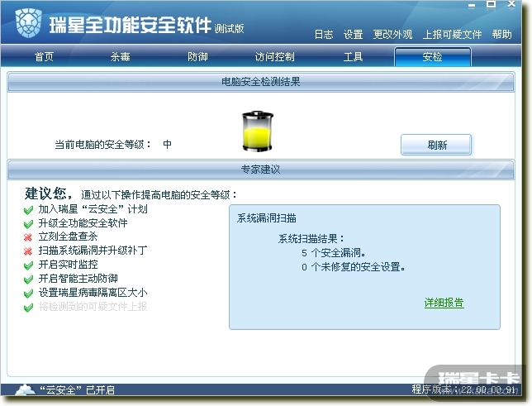Click the 专家建议 section header

click(260, 170)
